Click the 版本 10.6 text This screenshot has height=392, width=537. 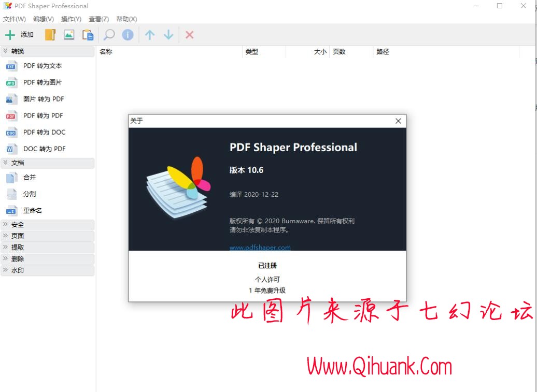coord(246,170)
